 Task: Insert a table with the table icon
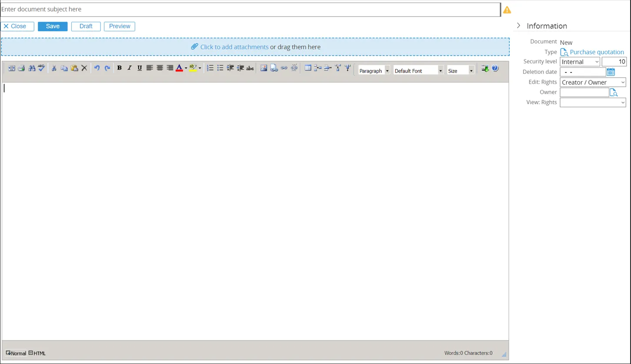pyautogui.click(x=308, y=68)
